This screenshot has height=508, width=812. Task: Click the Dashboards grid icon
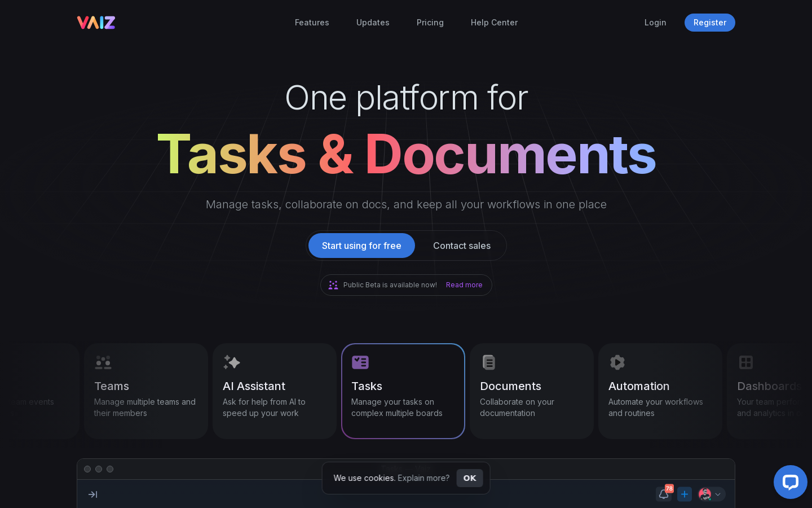tap(746, 362)
